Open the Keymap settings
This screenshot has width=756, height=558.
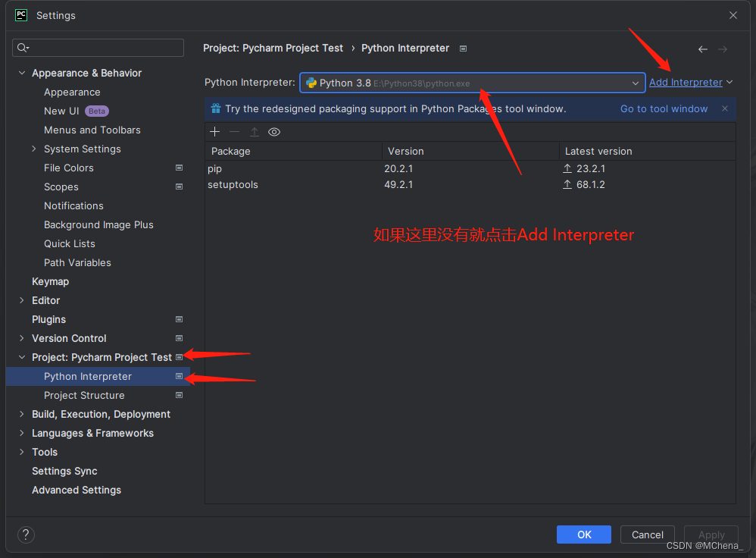[x=51, y=281]
